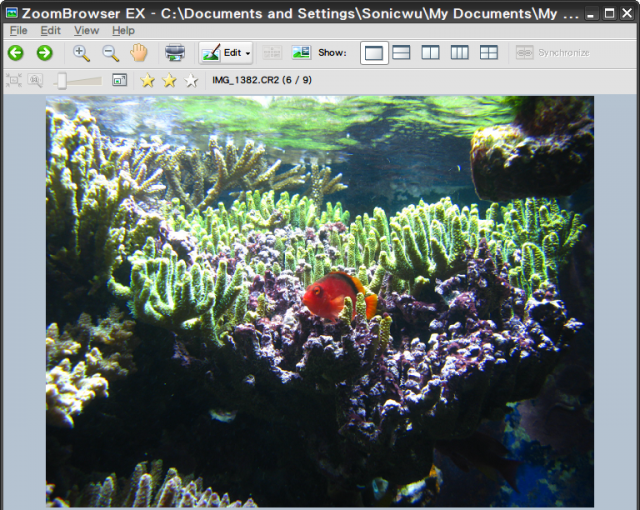Open the Edit dropdown in toolbar

(226, 53)
